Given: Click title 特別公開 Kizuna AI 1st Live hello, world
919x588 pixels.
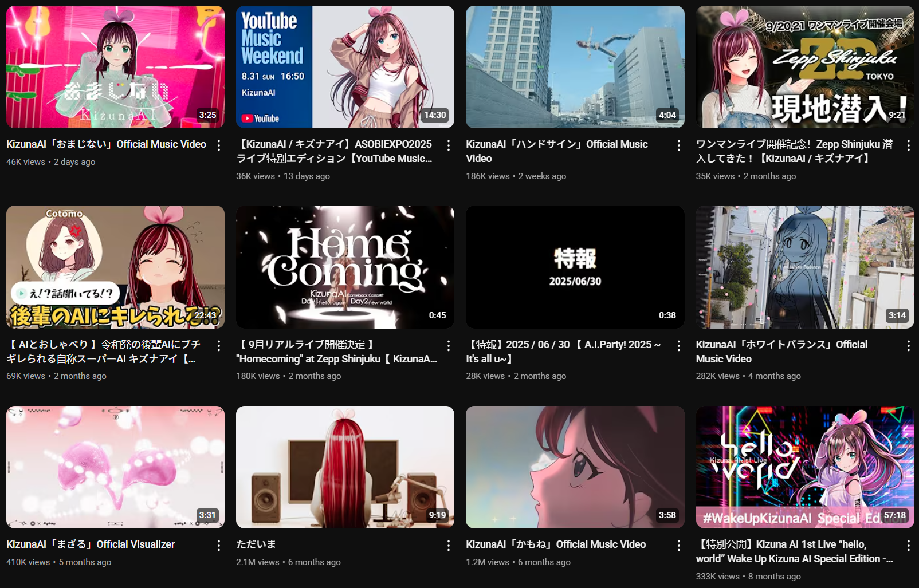Looking at the screenshot, I should (x=794, y=551).
